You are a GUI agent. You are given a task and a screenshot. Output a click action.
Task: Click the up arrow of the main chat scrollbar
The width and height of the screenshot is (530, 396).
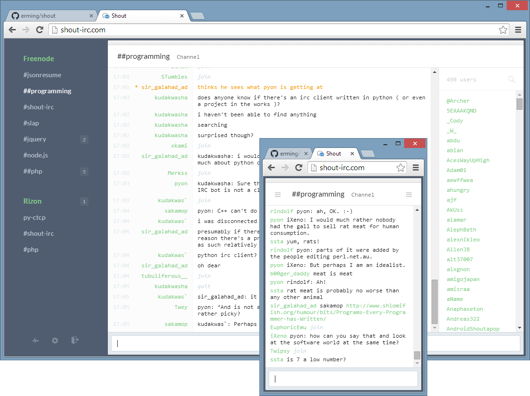[434, 72]
